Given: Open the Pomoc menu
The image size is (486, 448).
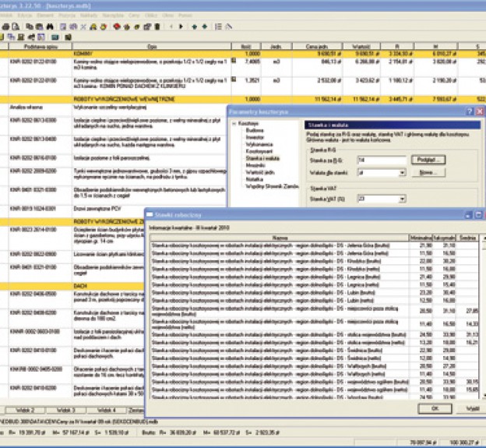Looking at the screenshot, I should tap(185, 15).
